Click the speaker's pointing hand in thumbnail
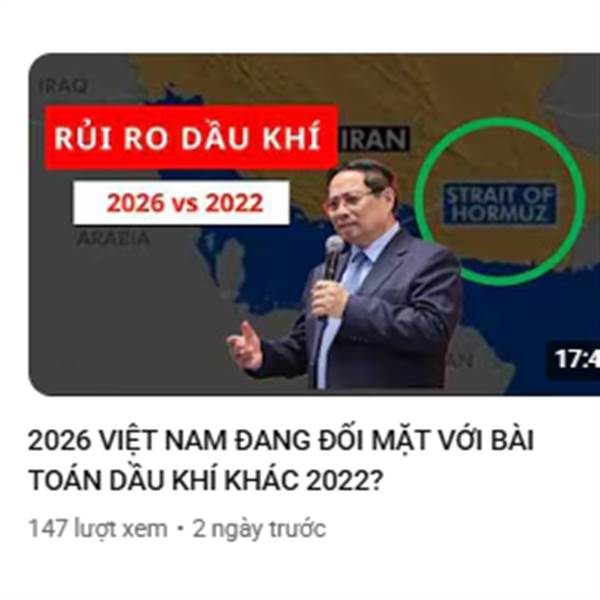The width and height of the screenshot is (600, 600). [245, 345]
